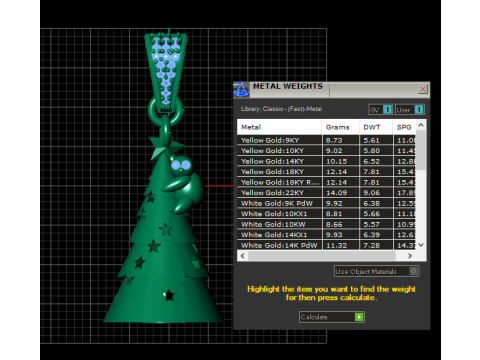
Task: Click the table's down scroll arrow
Action: click(x=421, y=245)
